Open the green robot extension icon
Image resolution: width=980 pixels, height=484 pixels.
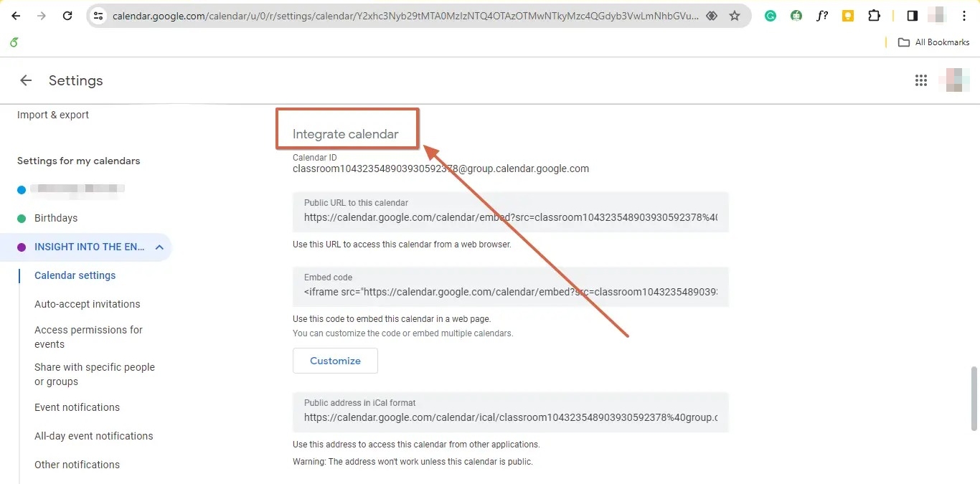(x=796, y=16)
